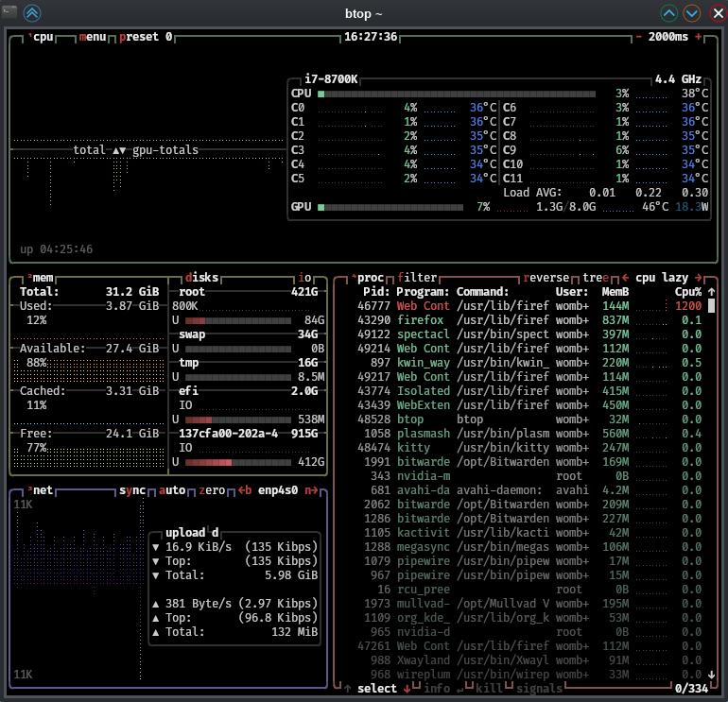Click the GPU usage bar
This screenshot has width=728, height=702.
click(390, 207)
